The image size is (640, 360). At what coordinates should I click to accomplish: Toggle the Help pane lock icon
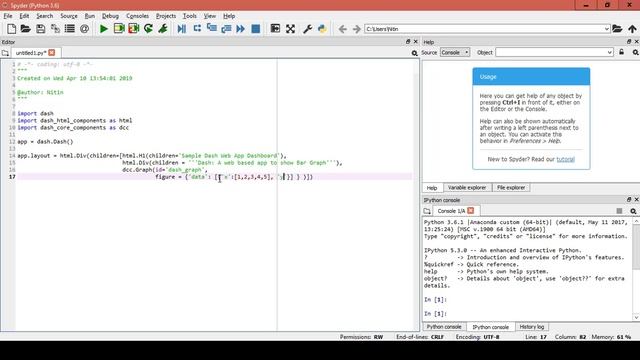622,52
